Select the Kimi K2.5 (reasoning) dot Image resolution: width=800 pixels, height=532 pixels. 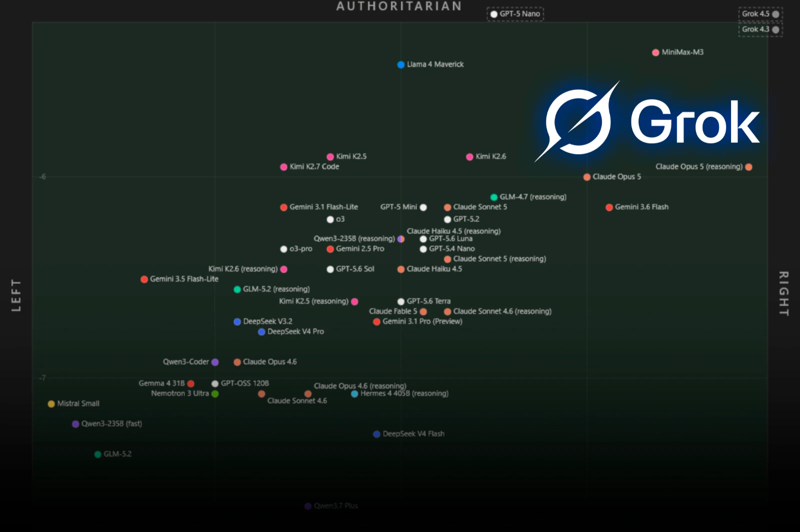coord(354,302)
